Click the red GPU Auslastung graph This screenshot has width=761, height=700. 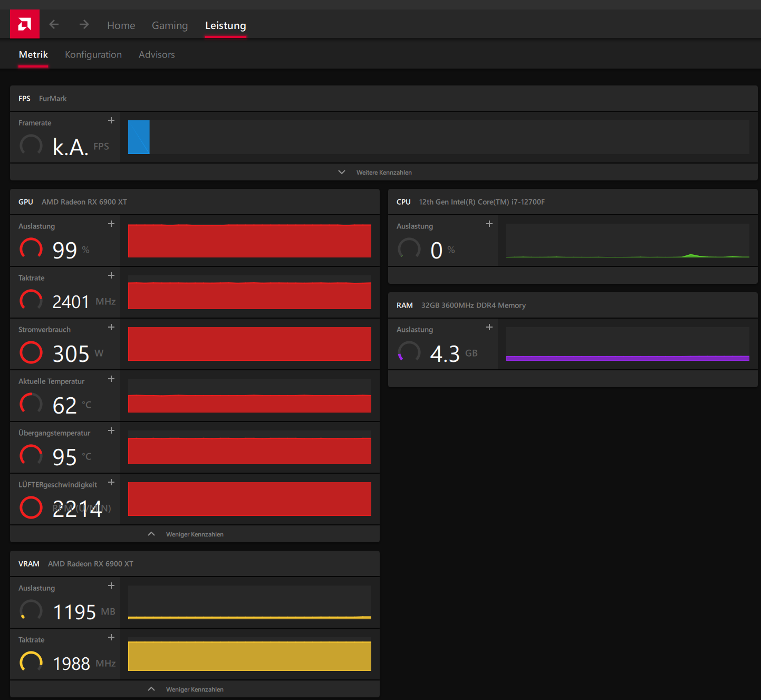249,241
